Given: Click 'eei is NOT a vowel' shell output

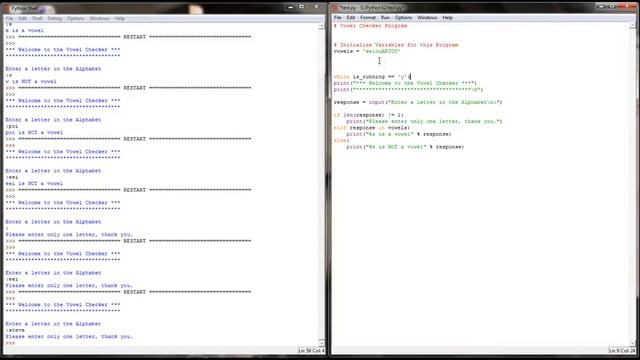Looking at the screenshot, I should pos(34,184).
